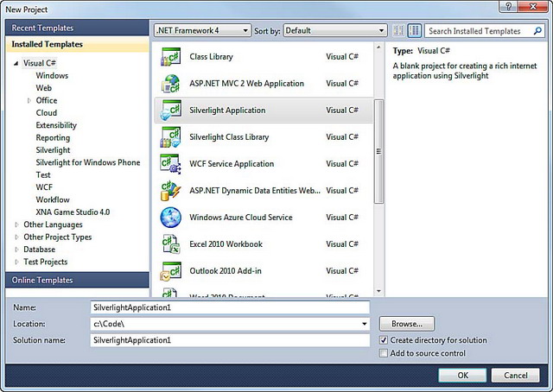Image resolution: width=553 pixels, height=392 pixels.
Task: Select the Test category under Visual C#
Action: pos(43,175)
